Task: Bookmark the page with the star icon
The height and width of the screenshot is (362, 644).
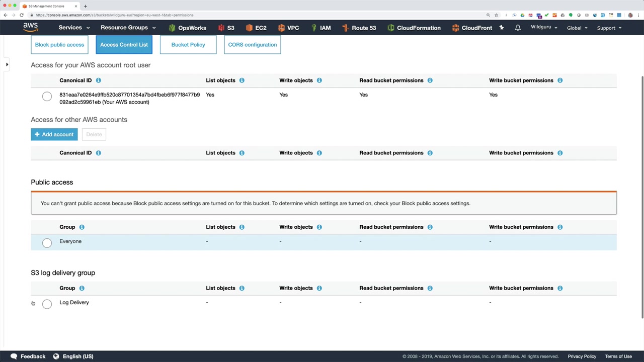Action: coord(496,15)
